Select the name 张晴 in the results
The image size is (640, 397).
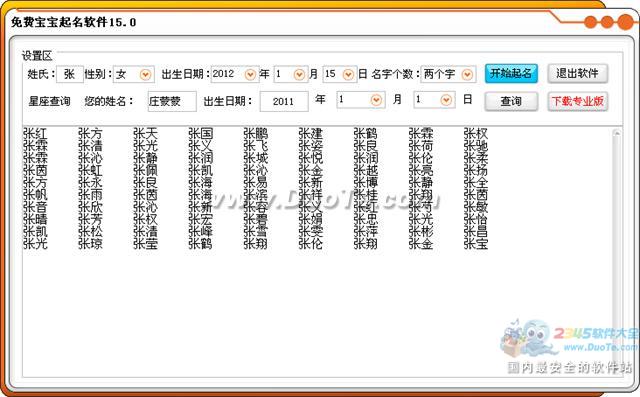tap(35, 219)
